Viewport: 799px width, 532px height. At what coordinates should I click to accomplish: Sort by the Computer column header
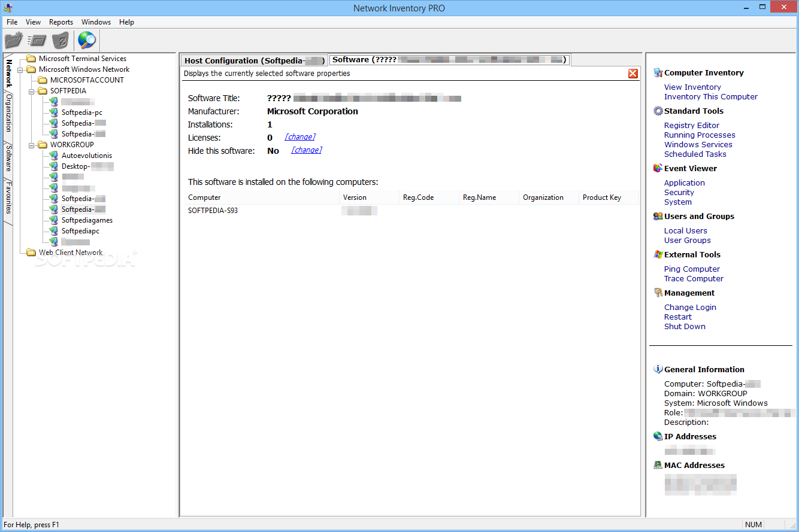pos(262,197)
